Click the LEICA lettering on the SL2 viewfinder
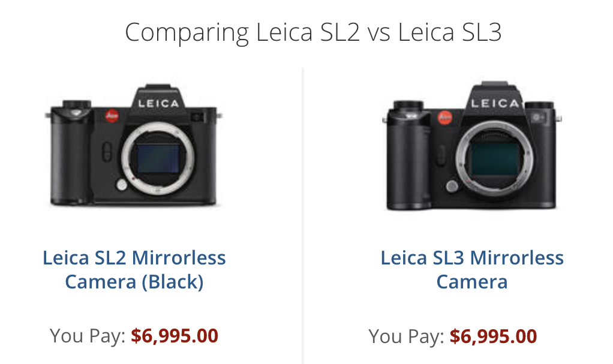613x364 pixels. tap(158, 103)
